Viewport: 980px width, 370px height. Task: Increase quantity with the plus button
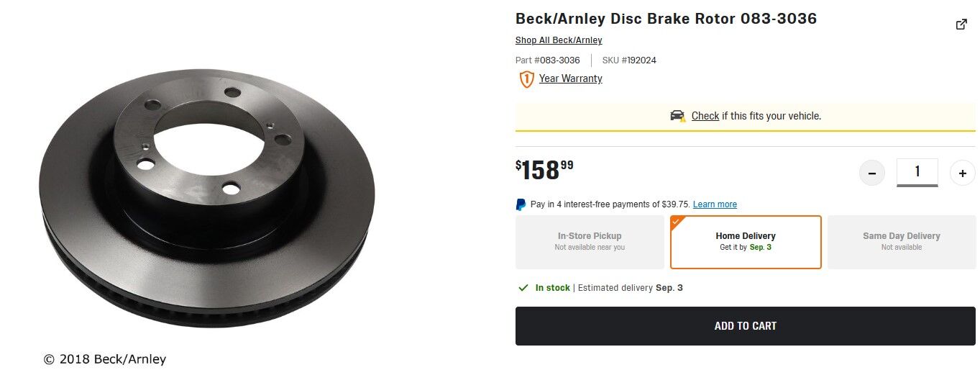click(963, 173)
